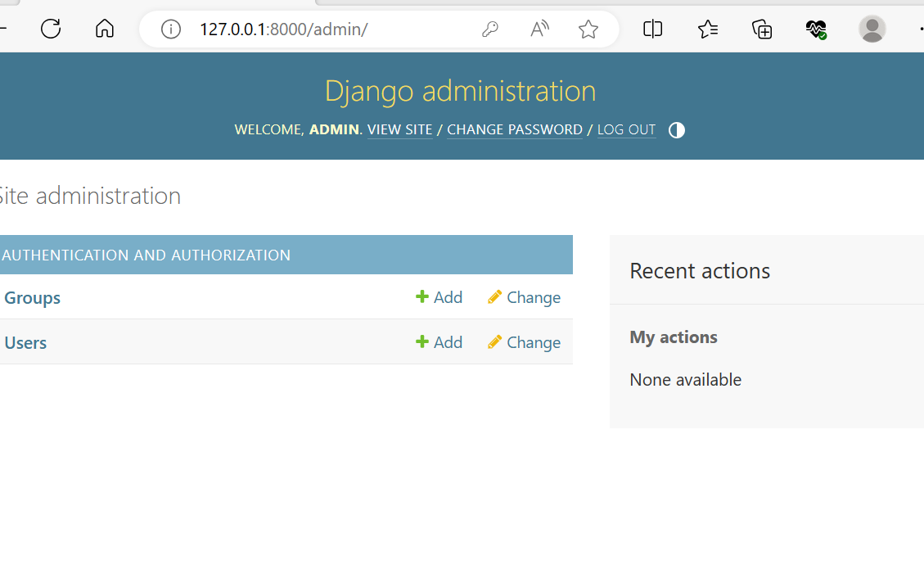This screenshot has width=924, height=583.
Task: Click the View Site link
Action: [399, 129]
